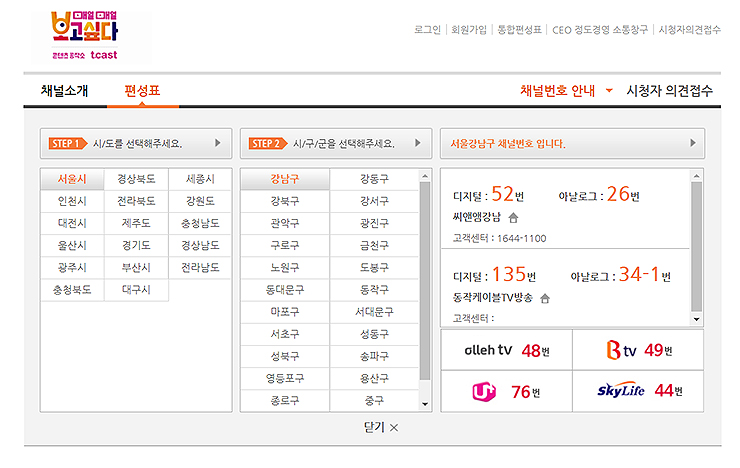Screen dimensions: 740x468
Task: Choose 구로구 district
Action: tap(285, 246)
